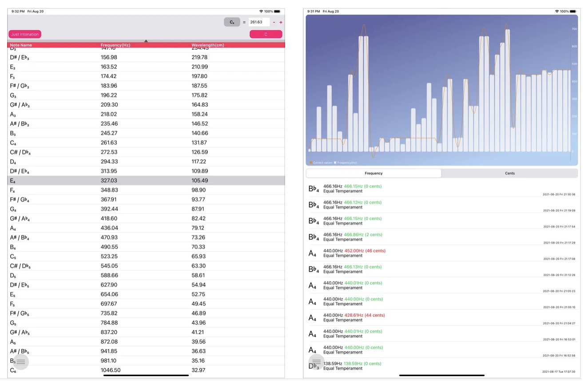This screenshot has height=381, width=588.
Task: Open the Just Intonation temperament selector
Action: pyautogui.click(x=25, y=34)
